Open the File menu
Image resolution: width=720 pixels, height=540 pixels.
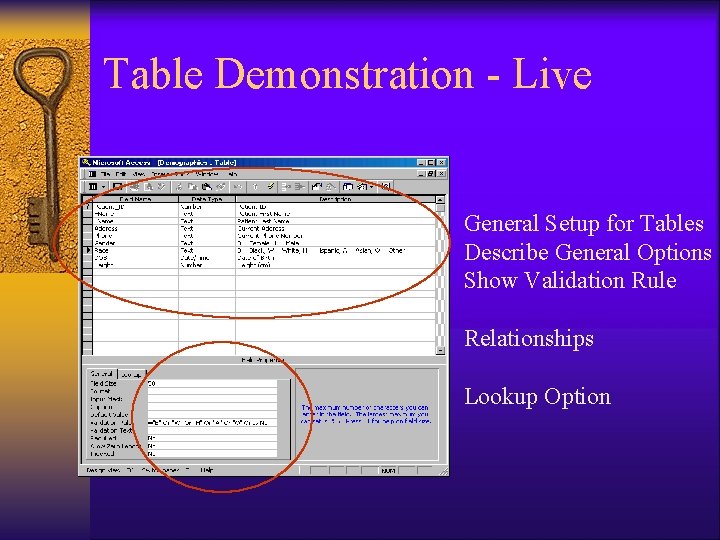click(106, 174)
